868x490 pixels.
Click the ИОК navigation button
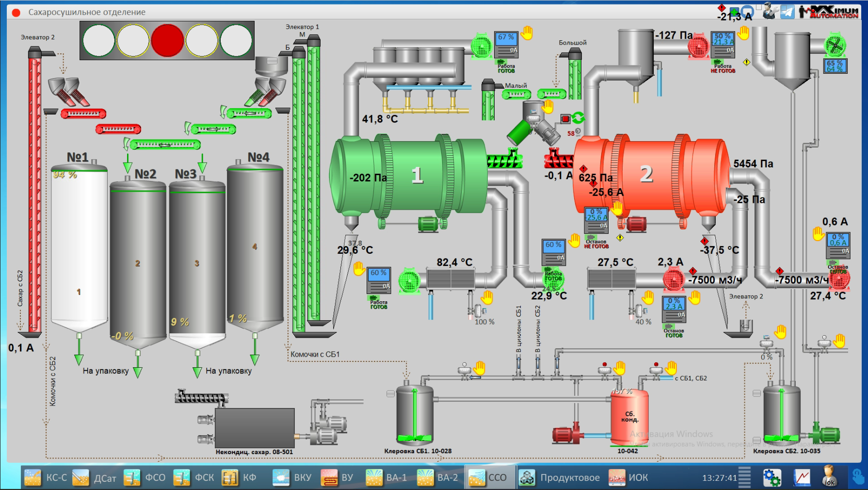629,478
